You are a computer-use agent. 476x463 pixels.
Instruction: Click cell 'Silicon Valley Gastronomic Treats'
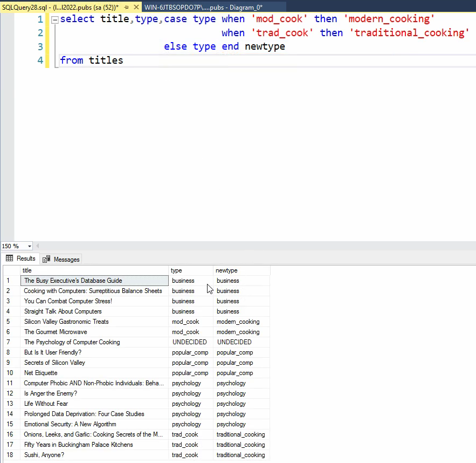coord(94,322)
